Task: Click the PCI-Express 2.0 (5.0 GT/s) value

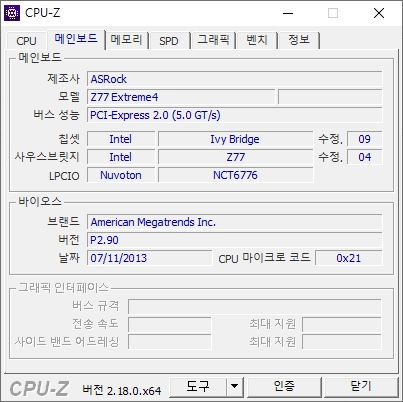Action: tap(235, 115)
